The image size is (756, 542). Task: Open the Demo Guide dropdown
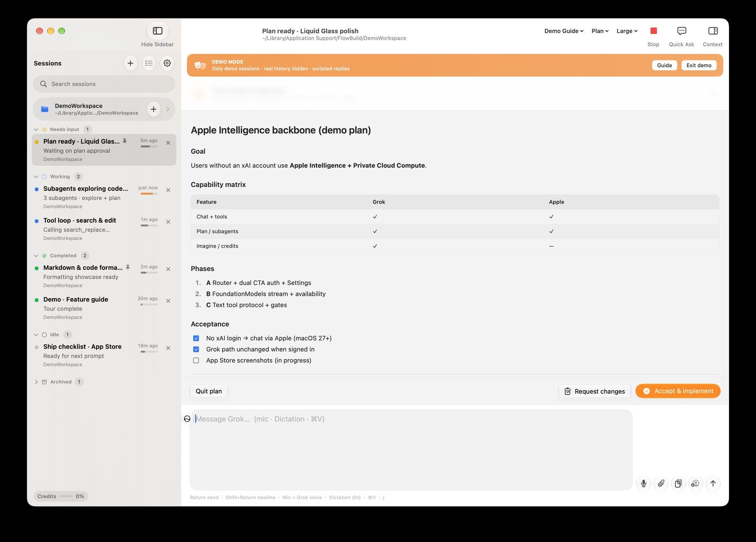[x=564, y=31]
